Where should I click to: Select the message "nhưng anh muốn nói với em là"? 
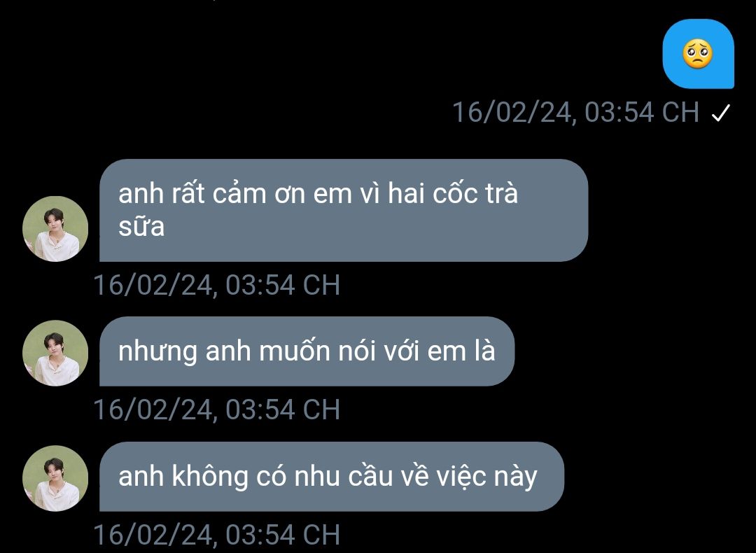tap(307, 351)
